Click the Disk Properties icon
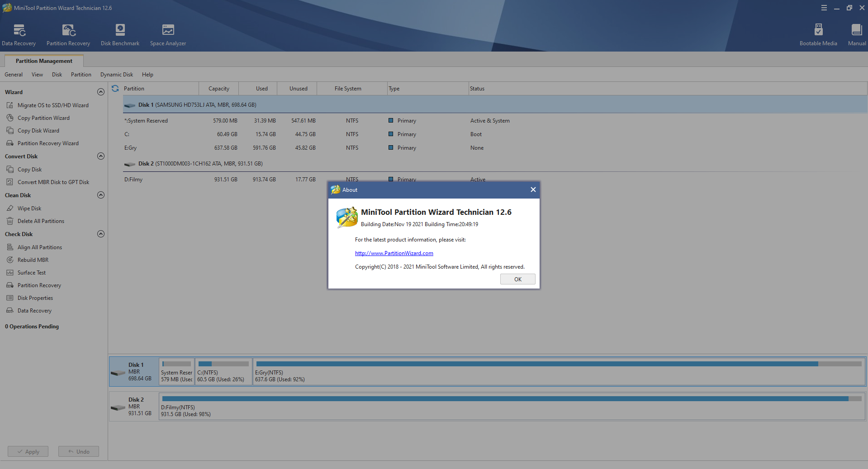This screenshot has height=469, width=868. [10, 298]
